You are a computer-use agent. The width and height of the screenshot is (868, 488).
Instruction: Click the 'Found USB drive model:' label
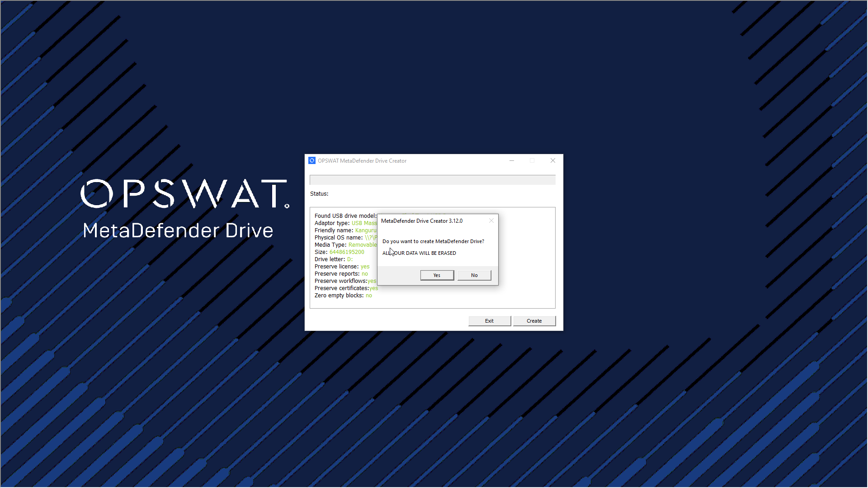(345, 216)
